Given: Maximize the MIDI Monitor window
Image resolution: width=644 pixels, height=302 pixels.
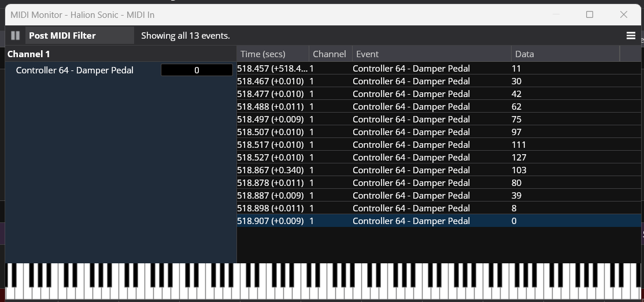Looking at the screenshot, I should [x=590, y=15].
